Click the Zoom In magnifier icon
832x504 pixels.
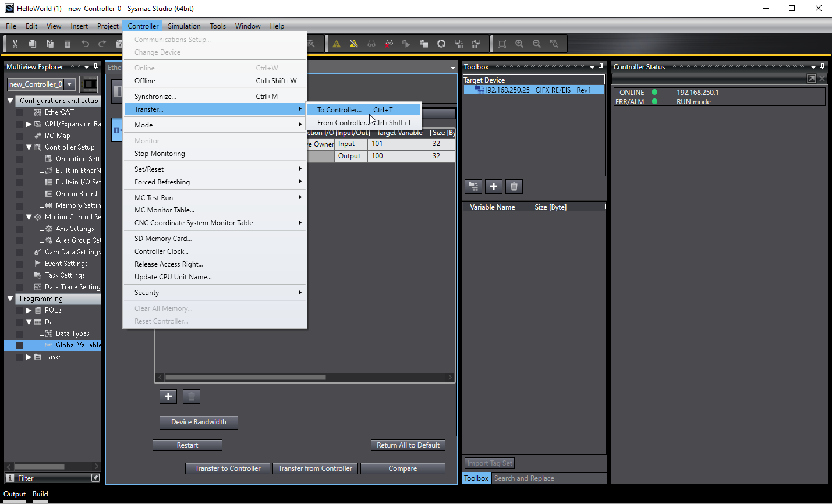[519, 44]
